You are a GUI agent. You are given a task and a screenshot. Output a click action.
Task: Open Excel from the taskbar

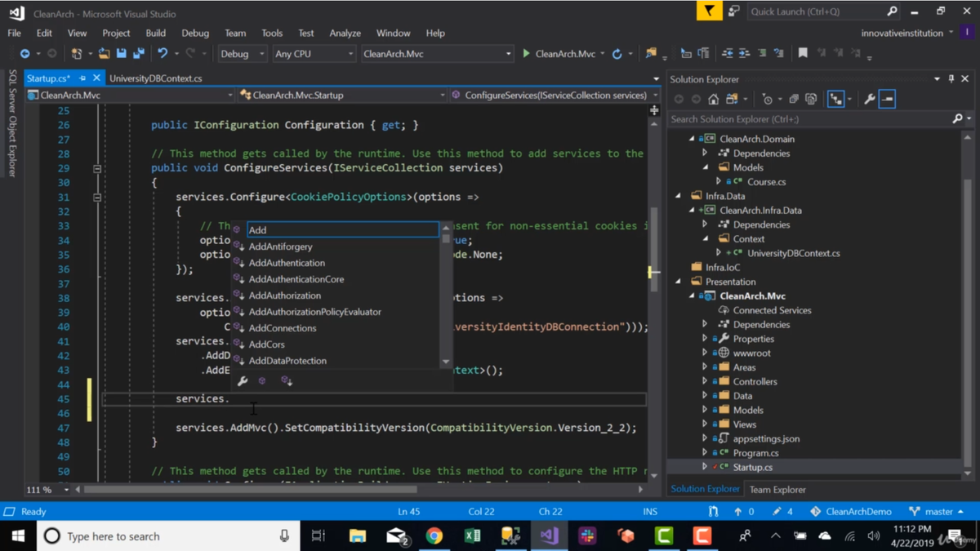[473, 536]
